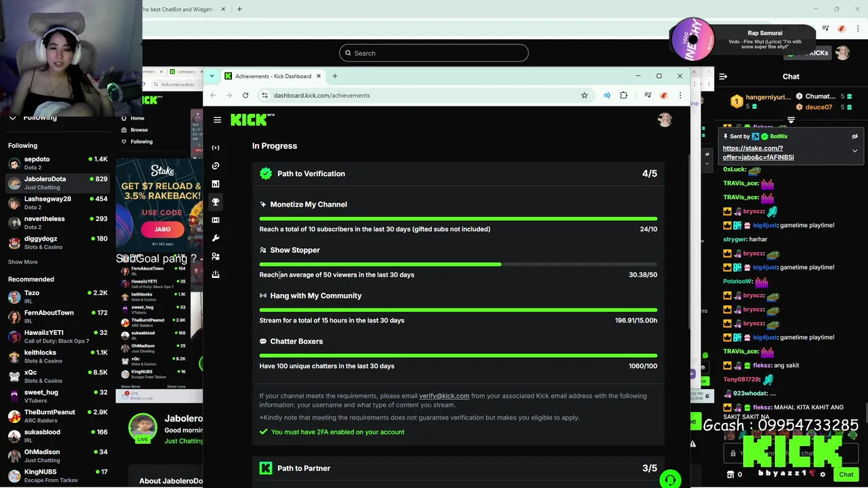This screenshot has width=868, height=488.
Task: Open the community users sidebar icon
Action: pos(216,257)
